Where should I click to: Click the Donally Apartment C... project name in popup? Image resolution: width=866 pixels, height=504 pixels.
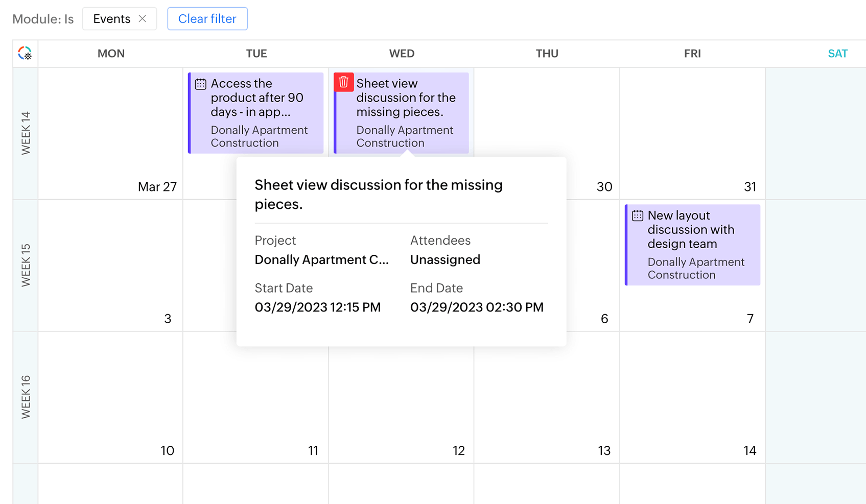[x=321, y=259]
